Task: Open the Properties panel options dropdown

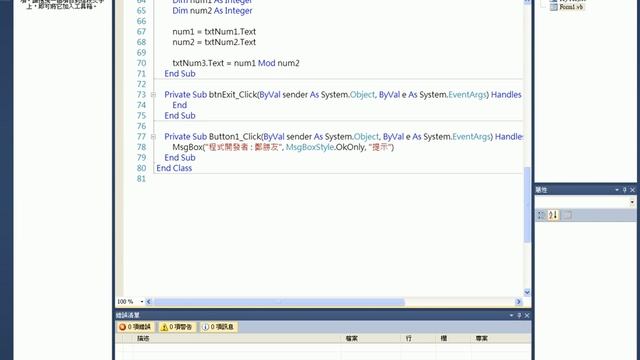Action: pos(617,190)
